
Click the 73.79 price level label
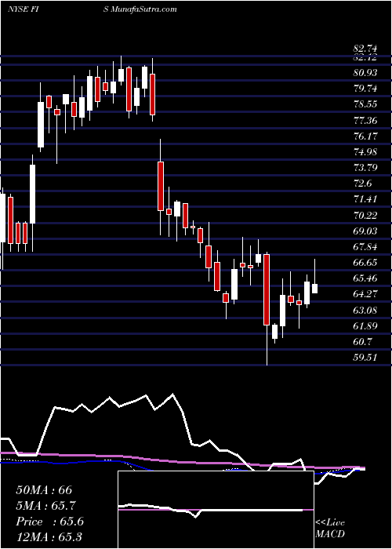tap(366, 168)
